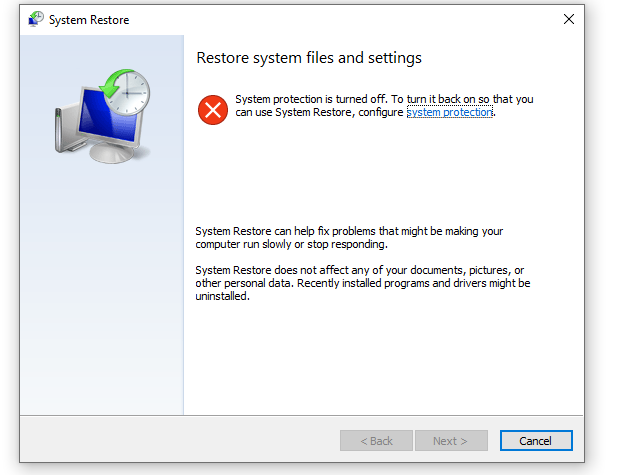Close the System Restore dialog window

point(569,19)
